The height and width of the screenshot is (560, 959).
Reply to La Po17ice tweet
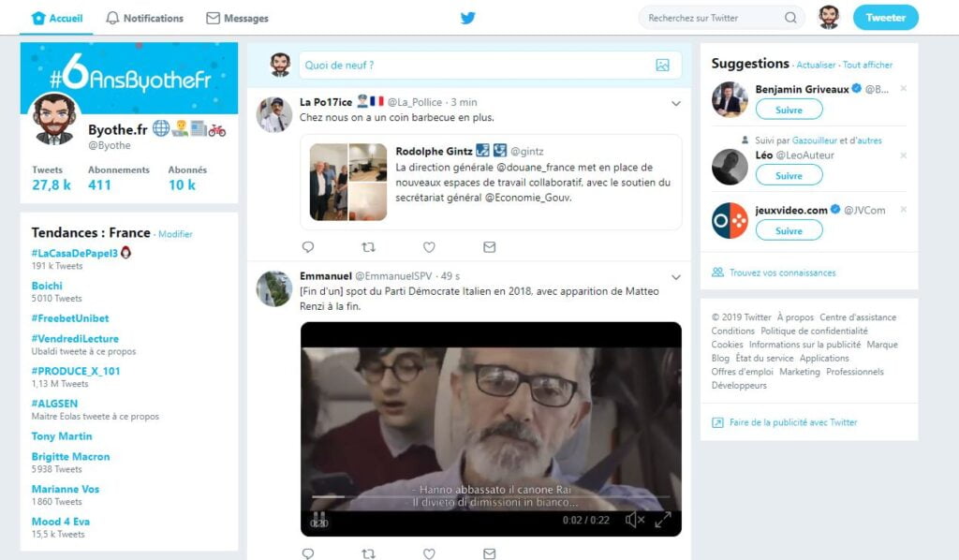307,247
